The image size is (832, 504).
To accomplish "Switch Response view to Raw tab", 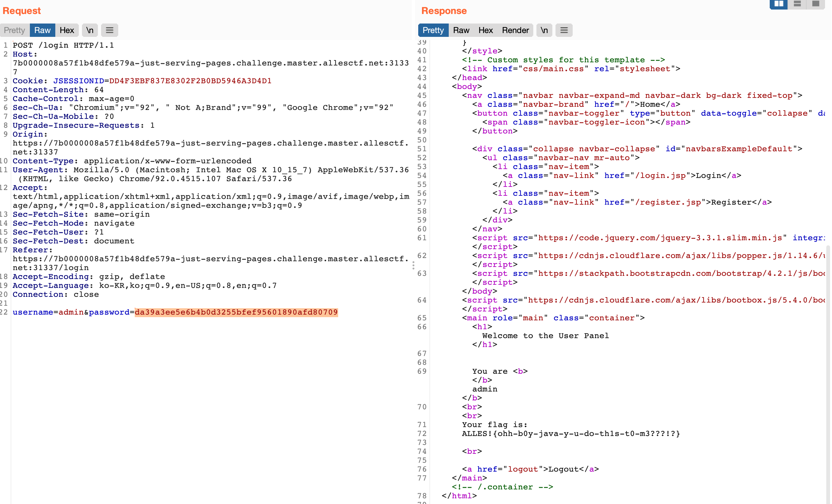I will coord(461,30).
